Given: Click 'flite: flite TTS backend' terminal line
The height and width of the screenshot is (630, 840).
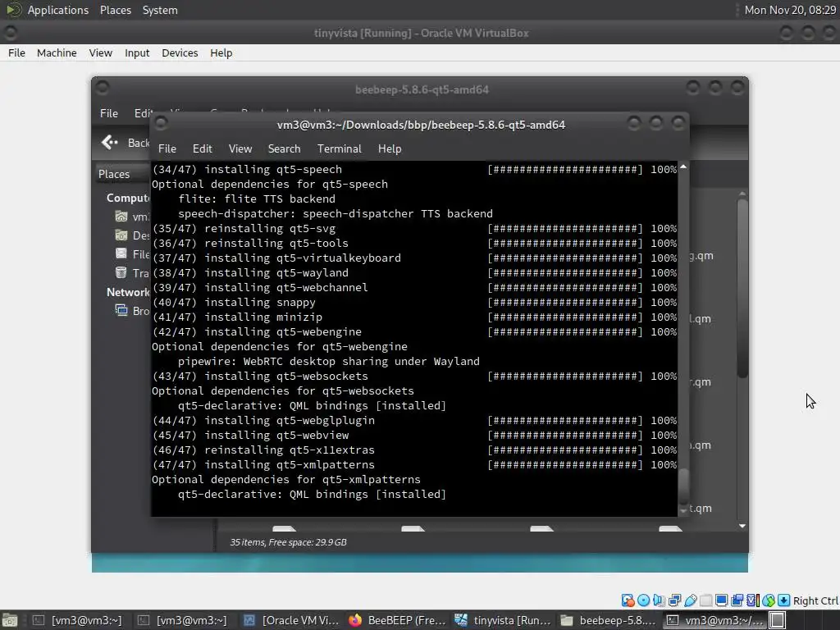Looking at the screenshot, I should tap(257, 199).
